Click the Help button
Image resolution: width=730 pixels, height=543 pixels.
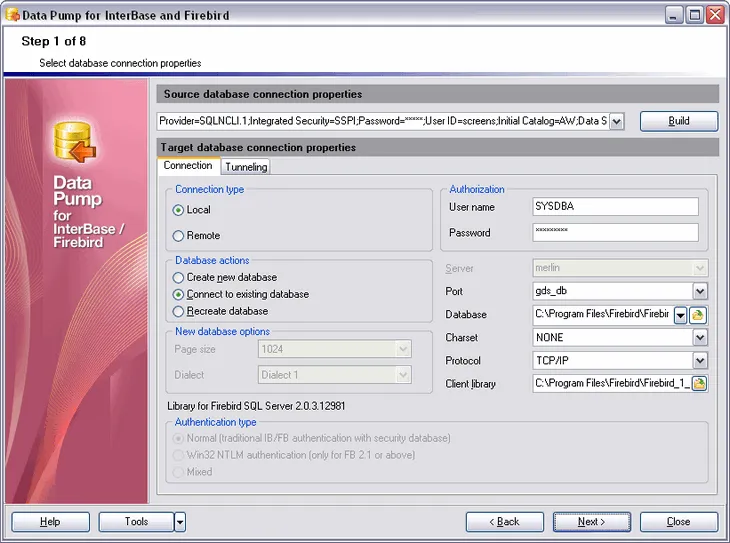pos(50,522)
